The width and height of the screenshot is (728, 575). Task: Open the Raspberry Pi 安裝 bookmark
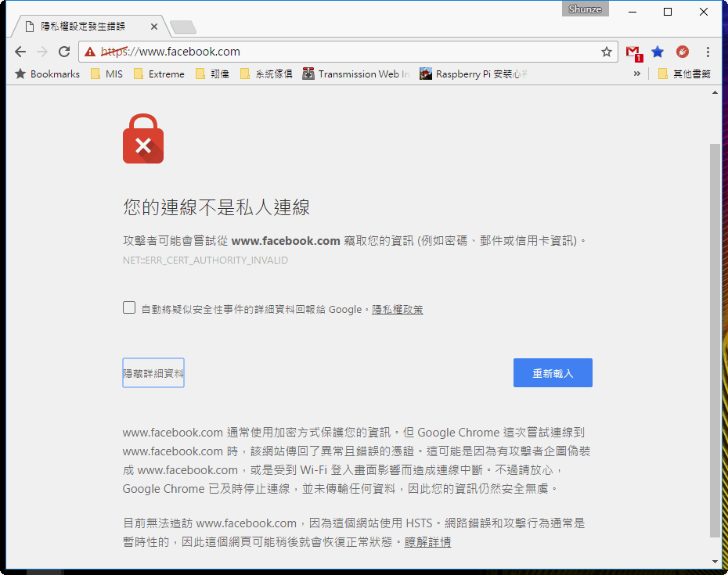(x=474, y=74)
